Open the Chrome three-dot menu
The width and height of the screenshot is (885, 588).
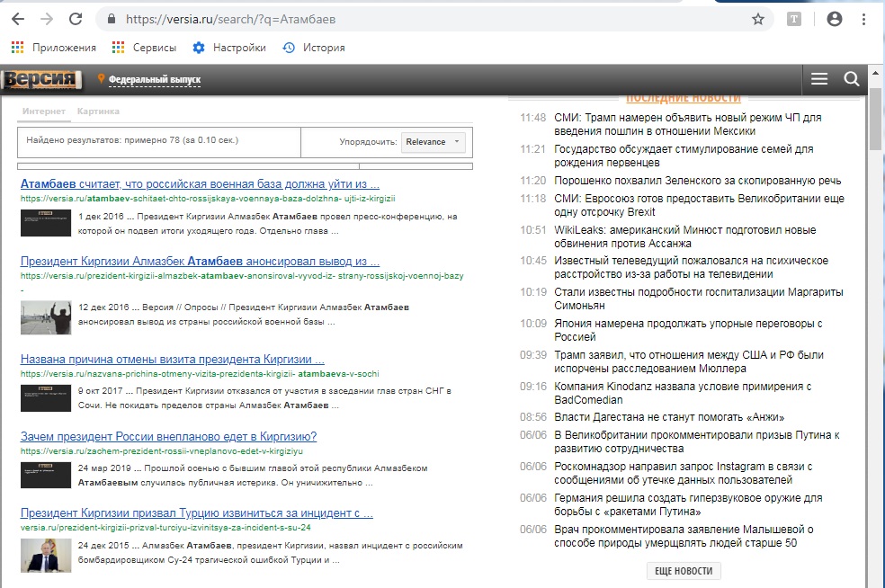click(x=863, y=19)
